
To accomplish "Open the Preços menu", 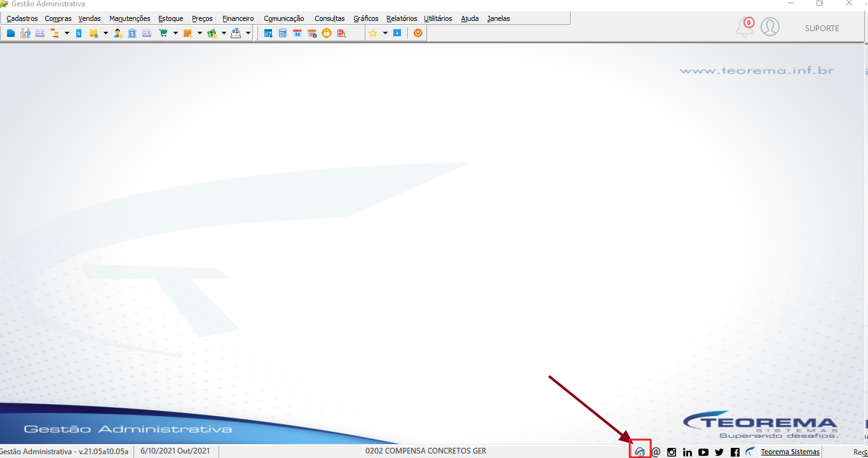I will (x=202, y=18).
